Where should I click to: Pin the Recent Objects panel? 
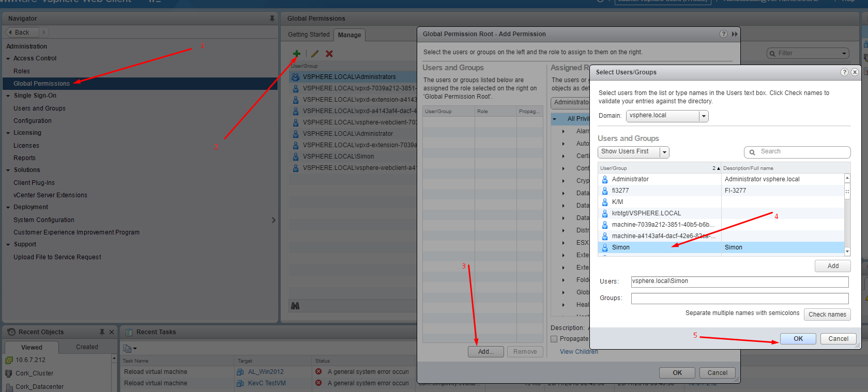pos(102,332)
